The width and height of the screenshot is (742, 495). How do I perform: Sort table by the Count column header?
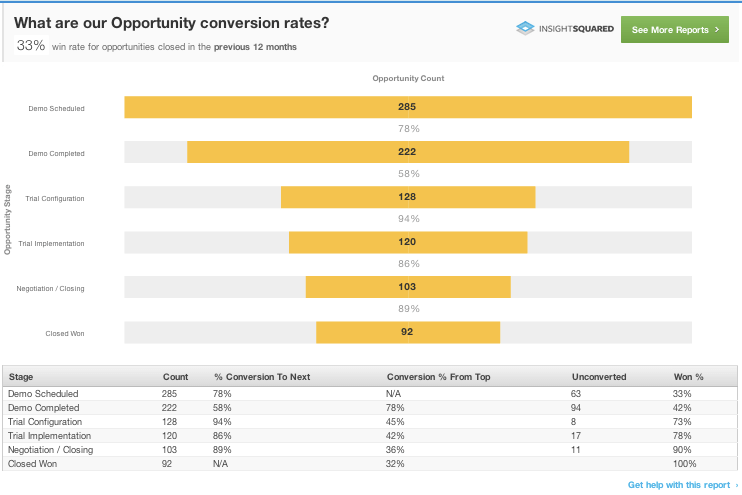pyautogui.click(x=175, y=377)
